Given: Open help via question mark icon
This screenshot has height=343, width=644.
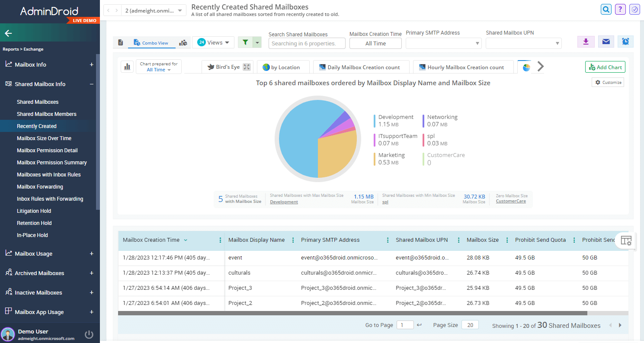Looking at the screenshot, I should point(620,9).
